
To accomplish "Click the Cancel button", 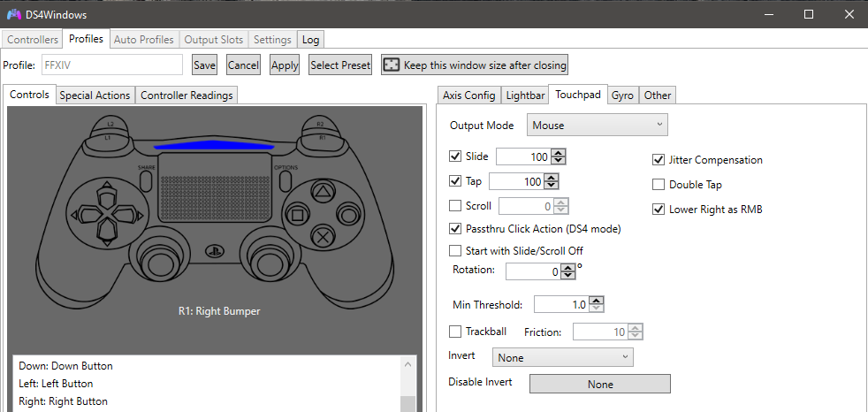I will [244, 65].
